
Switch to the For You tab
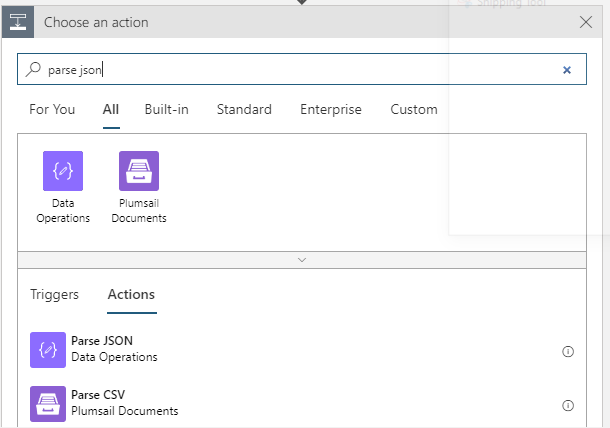point(52,110)
